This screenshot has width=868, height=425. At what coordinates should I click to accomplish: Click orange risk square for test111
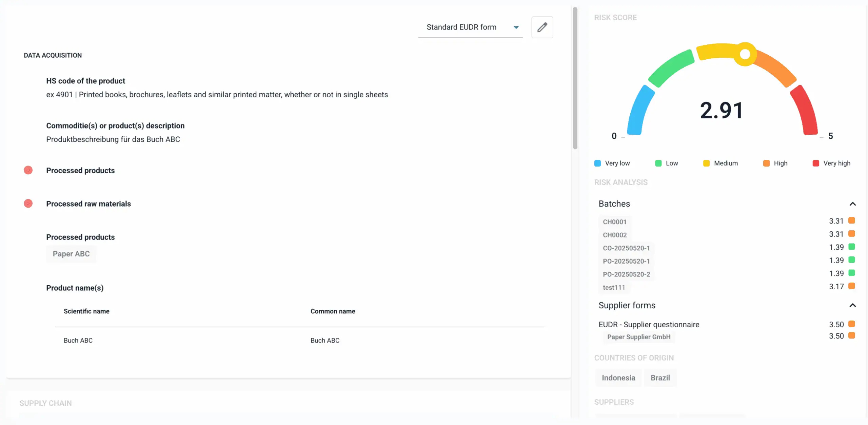851,286
